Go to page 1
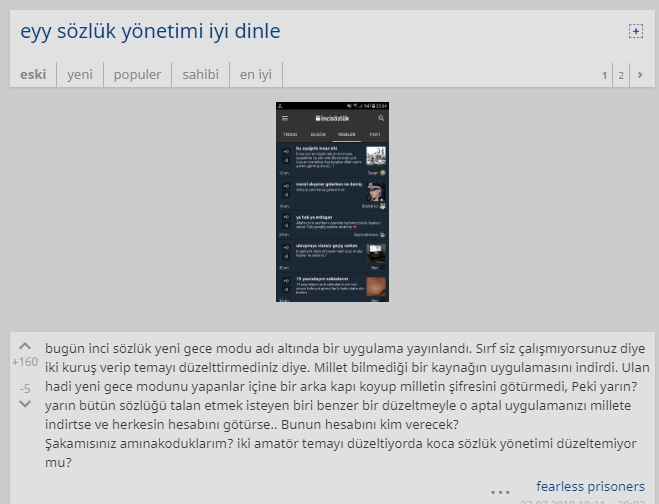 click(x=604, y=75)
